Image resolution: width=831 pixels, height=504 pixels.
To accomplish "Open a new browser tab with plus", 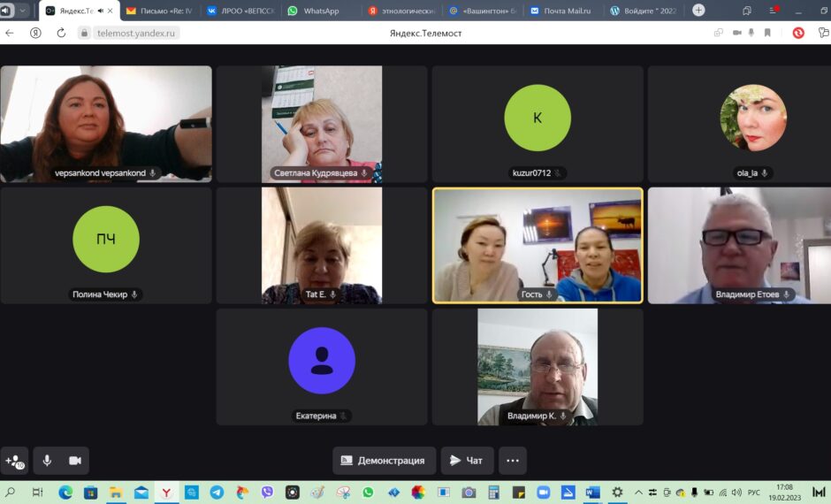I will coord(698,11).
